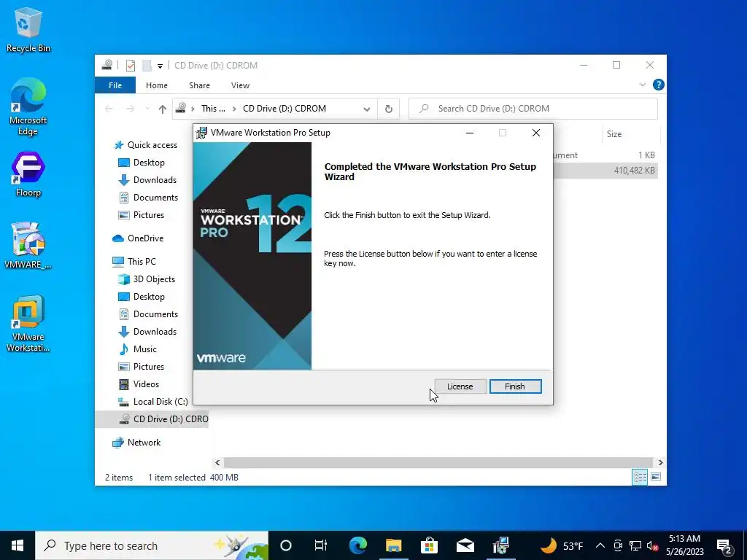Screen dimensions: 747x560
Task: Open the address bar history dropdown
Action: pos(366,109)
